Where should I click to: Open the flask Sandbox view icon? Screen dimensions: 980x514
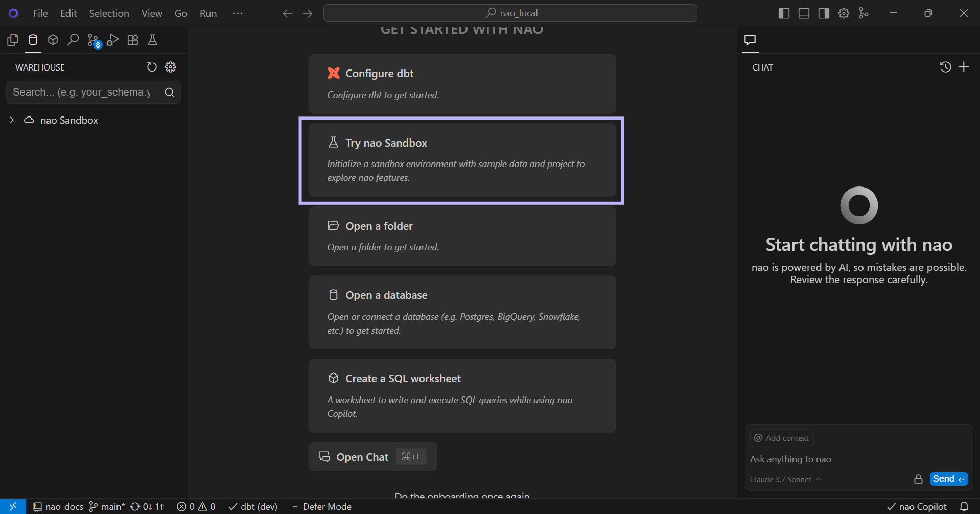tap(152, 40)
